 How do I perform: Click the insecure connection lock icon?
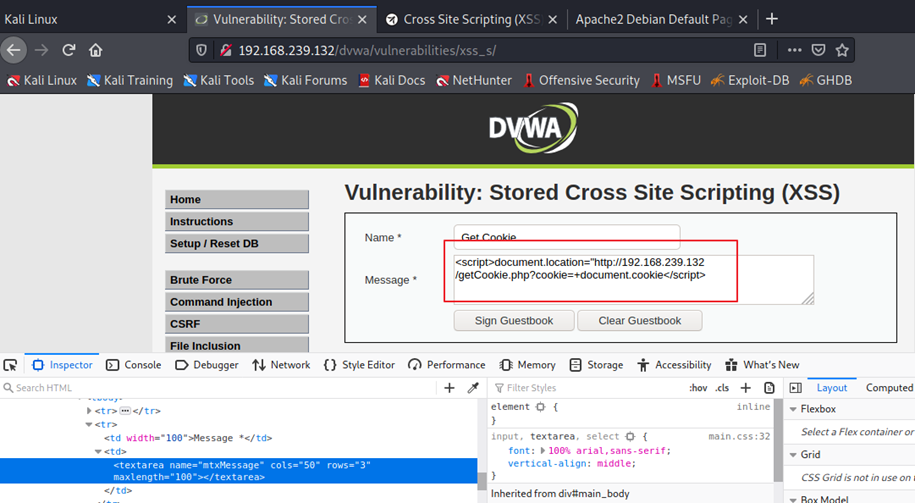226,50
